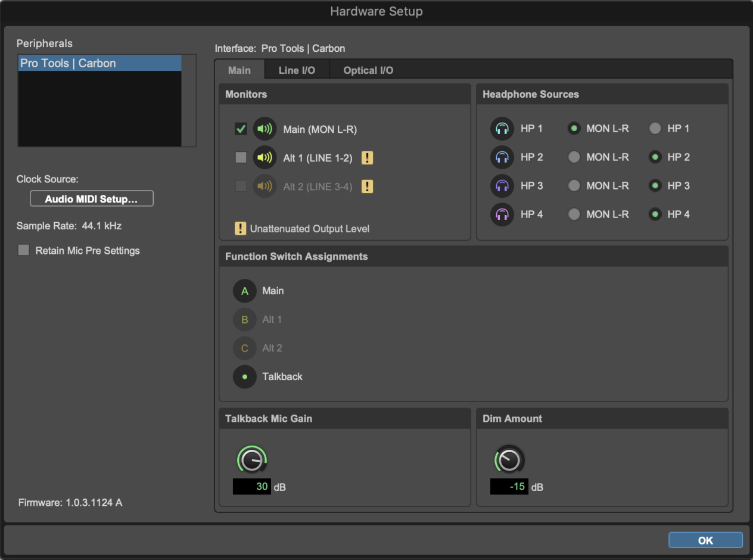
Task: Open the Optical I/O tab
Action: pos(368,70)
